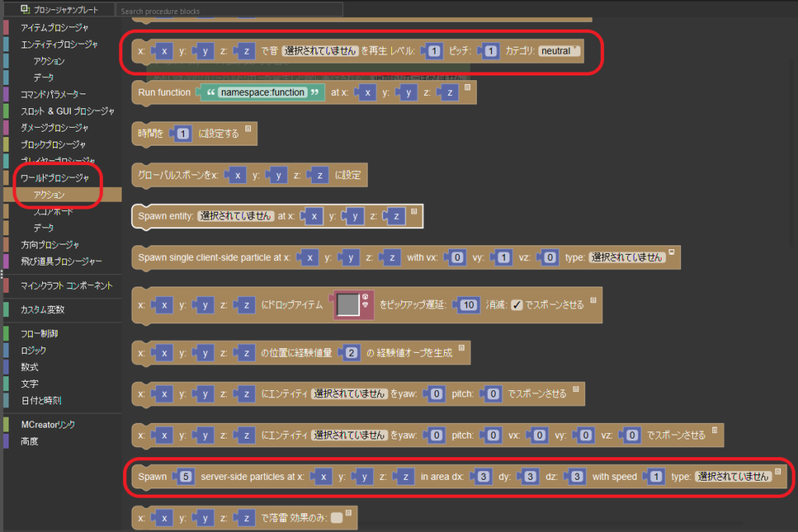Click note icon on server-side particles block

(779, 471)
